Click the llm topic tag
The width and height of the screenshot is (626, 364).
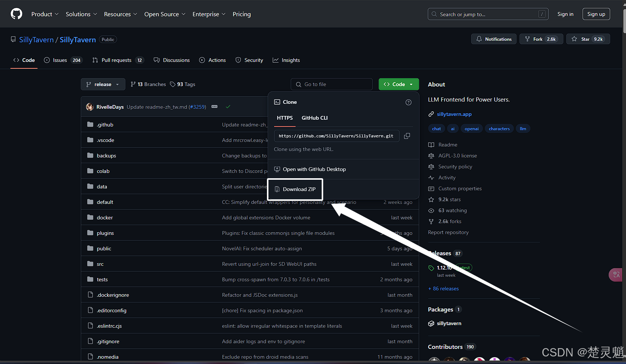(523, 129)
